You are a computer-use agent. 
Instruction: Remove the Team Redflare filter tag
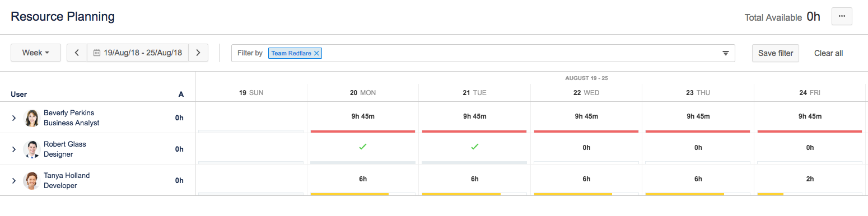[316, 53]
